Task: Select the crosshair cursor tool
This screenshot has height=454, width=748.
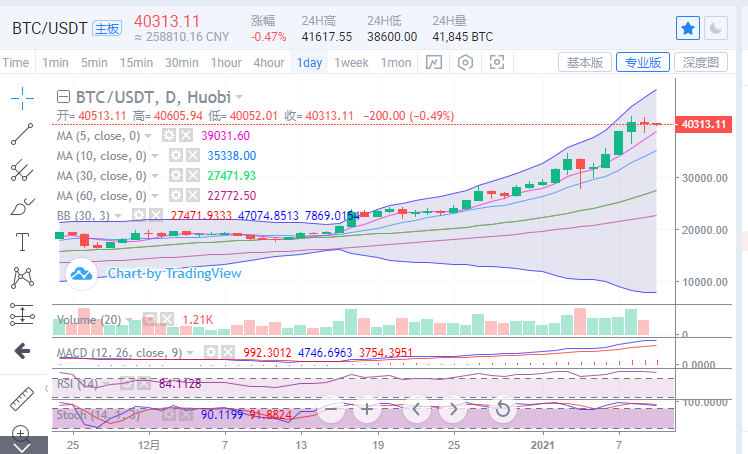Action: click(x=22, y=98)
